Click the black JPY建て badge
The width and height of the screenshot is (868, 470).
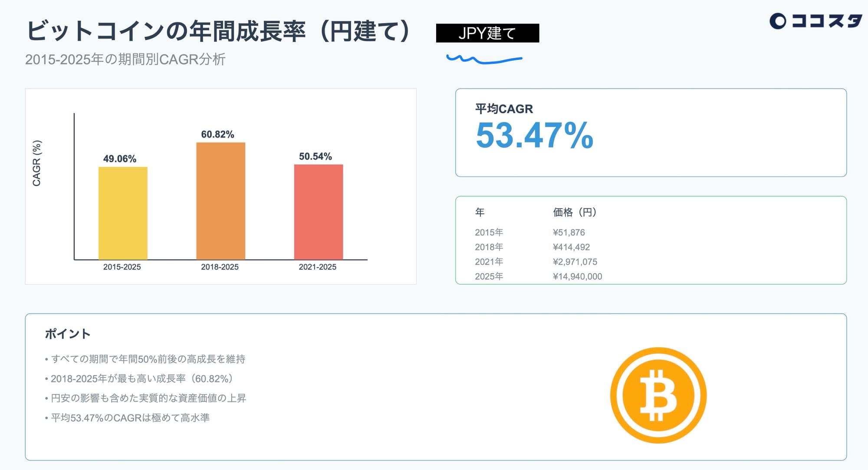[487, 33]
